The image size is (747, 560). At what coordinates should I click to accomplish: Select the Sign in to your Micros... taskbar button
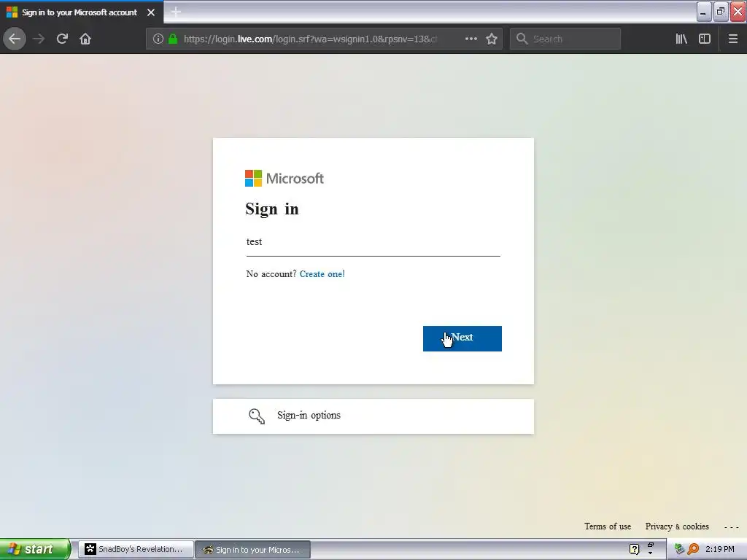(253, 550)
